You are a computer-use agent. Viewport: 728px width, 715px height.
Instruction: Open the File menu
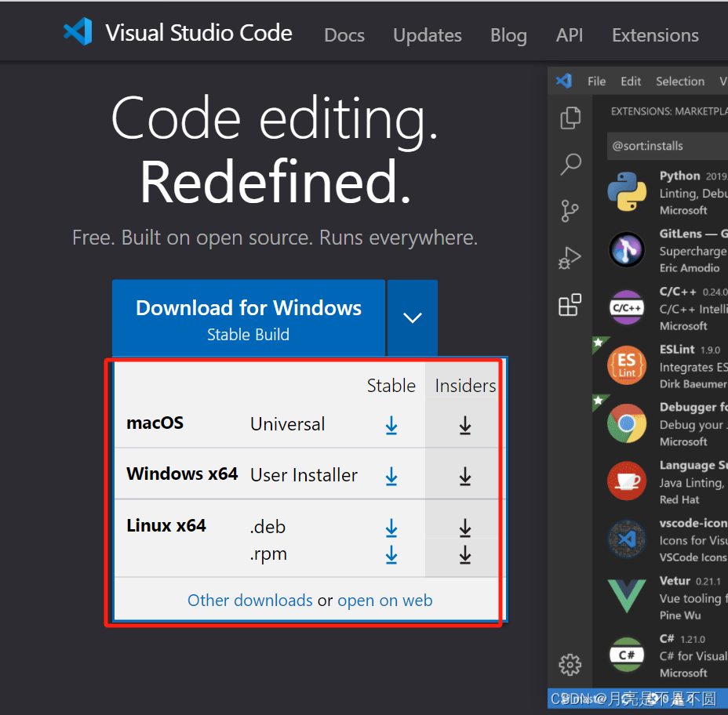coord(596,81)
